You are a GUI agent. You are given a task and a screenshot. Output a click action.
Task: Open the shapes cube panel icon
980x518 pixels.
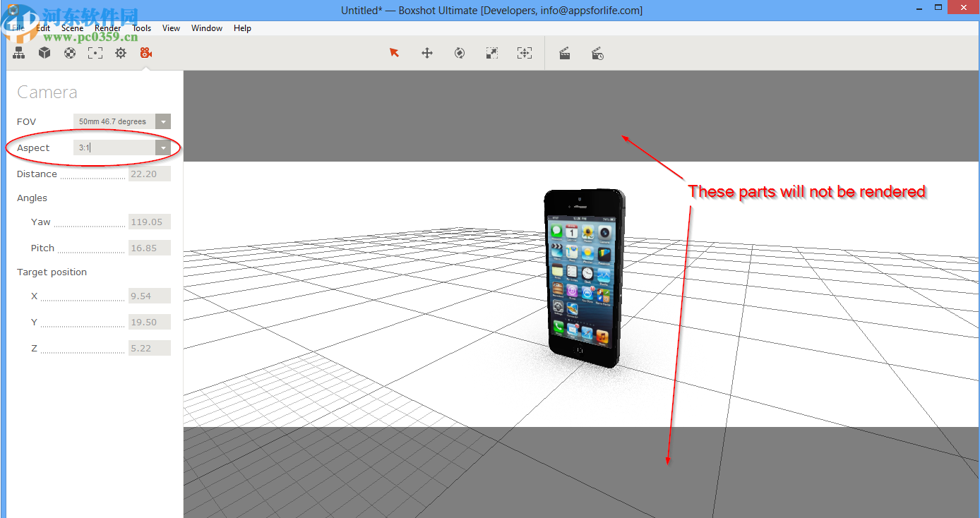[x=44, y=53]
